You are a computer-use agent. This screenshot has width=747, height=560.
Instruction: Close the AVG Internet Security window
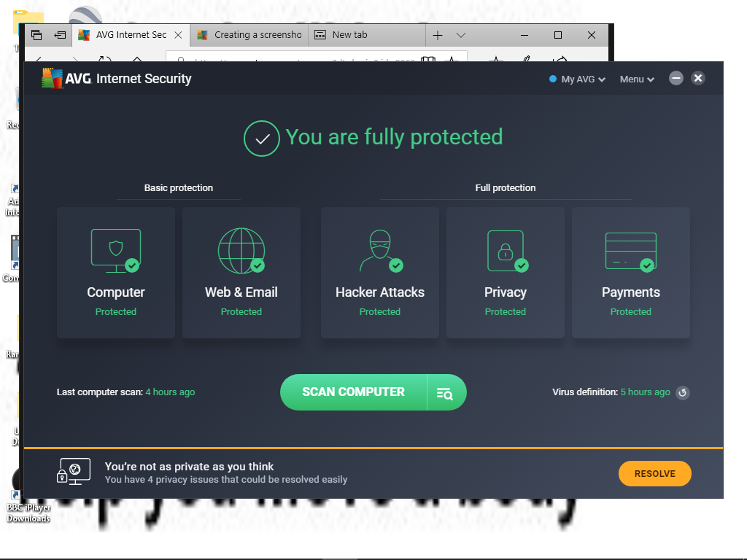(698, 78)
